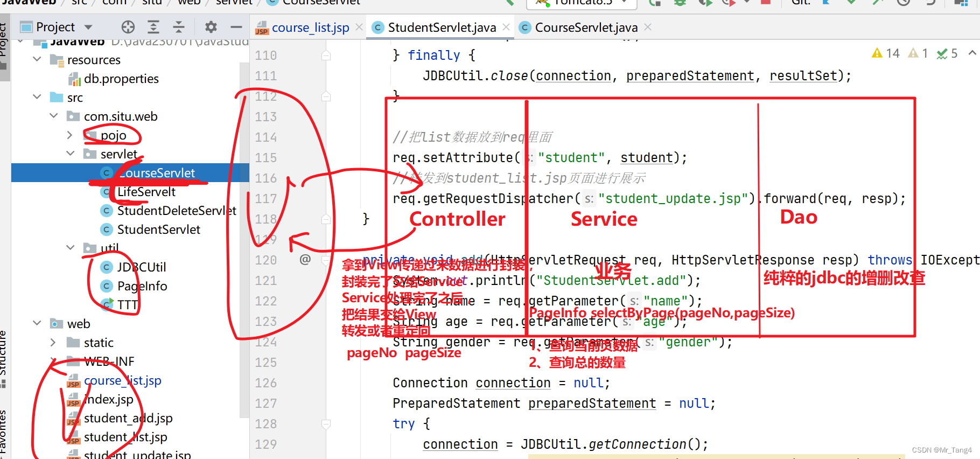The height and width of the screenshot is (459, 980).
Task: Close the course_list.jsp tab
Action: click(x=359, y=27)
